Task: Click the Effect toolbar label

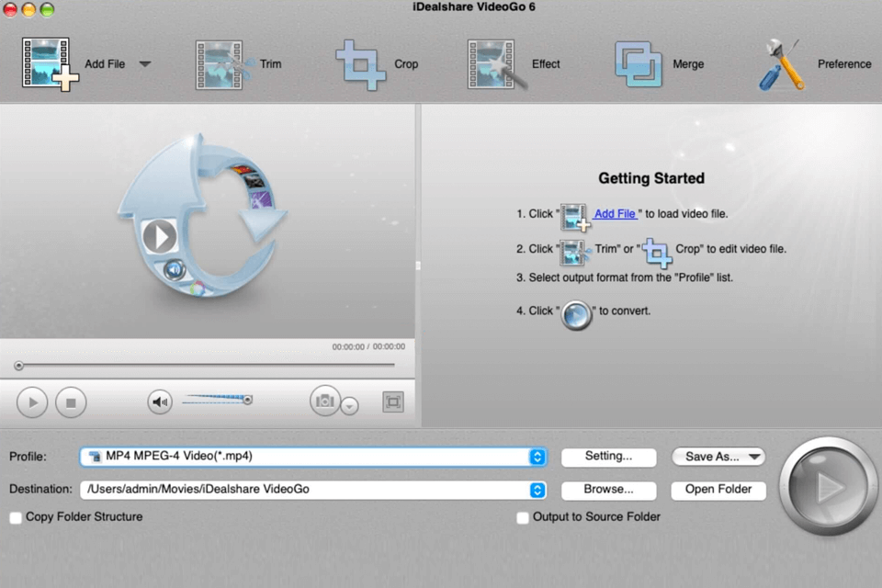Action: point(546,64)
